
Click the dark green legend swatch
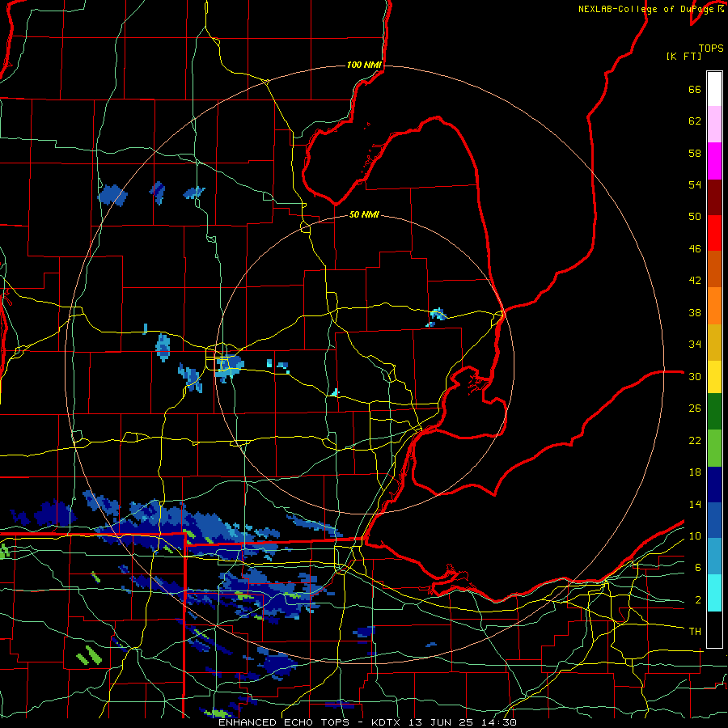(x=714, y=412)
